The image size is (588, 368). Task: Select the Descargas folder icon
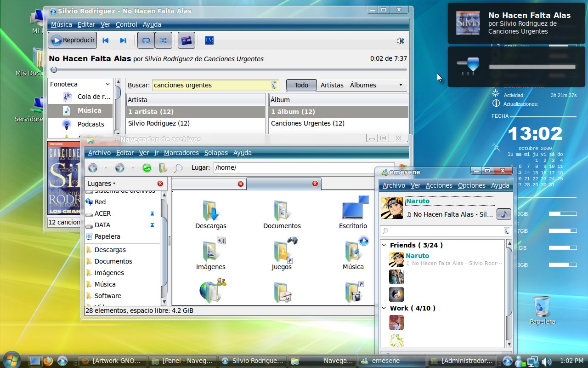211,211
